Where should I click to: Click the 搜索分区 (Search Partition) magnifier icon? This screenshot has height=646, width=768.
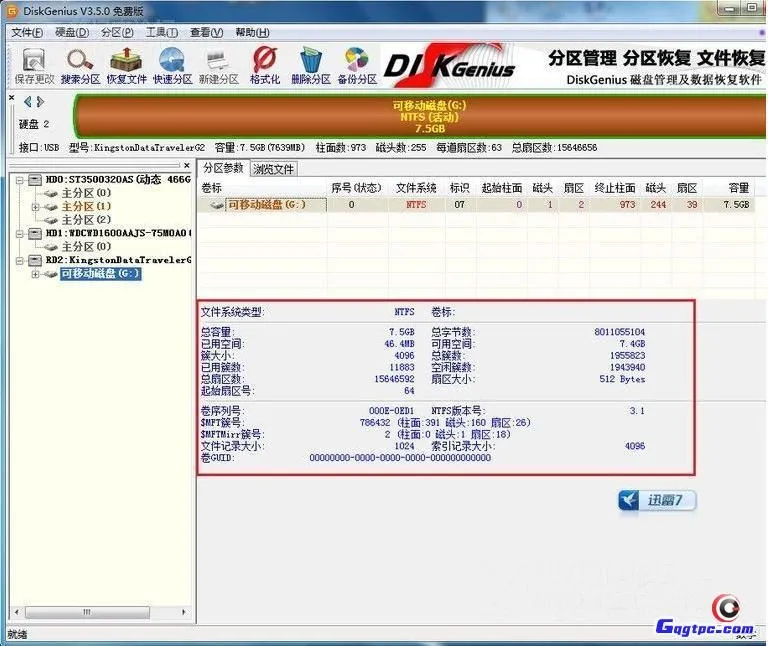coord(80,64)
